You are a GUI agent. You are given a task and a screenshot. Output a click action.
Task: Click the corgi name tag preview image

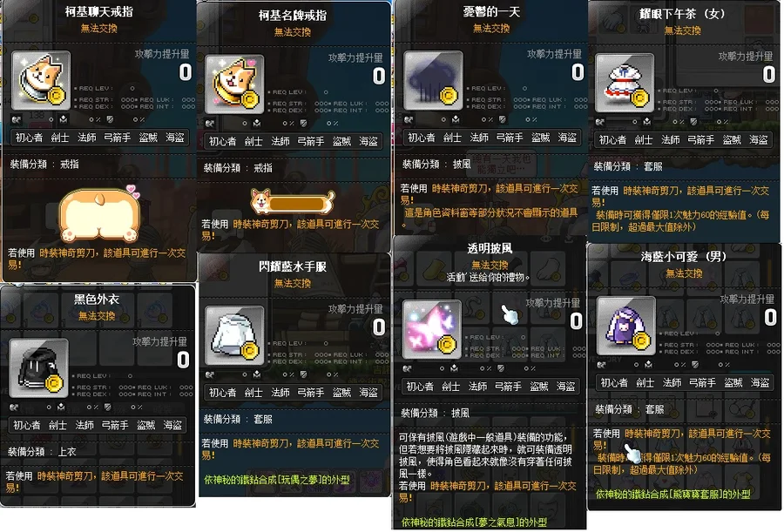(293, 201)
